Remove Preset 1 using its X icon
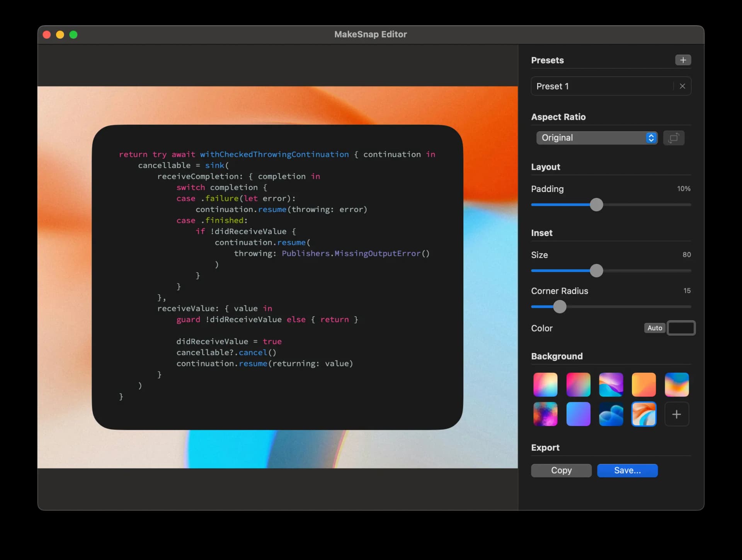Screen dimensions: 742x560 [x=682, y=86]
